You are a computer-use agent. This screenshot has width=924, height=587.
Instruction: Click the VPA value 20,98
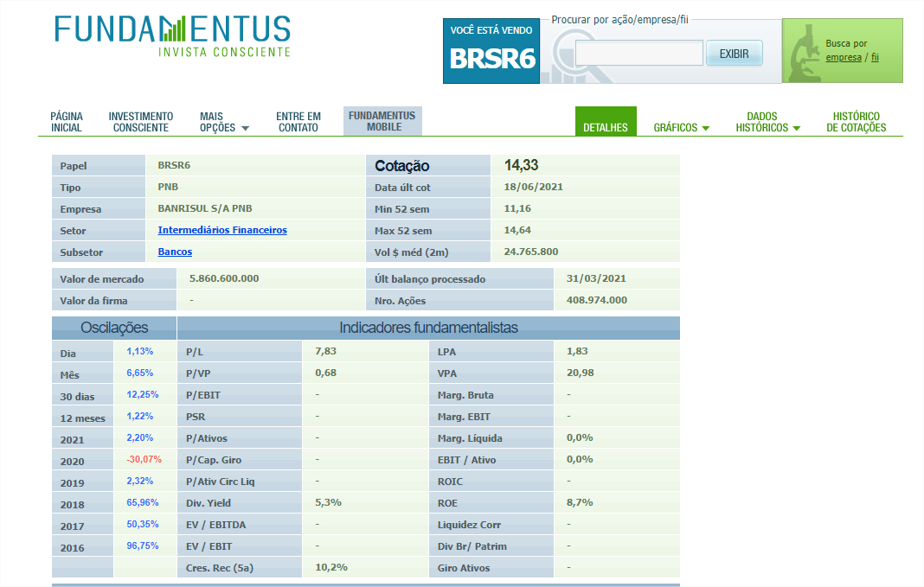pyautogui.click(x=580, y=373)
